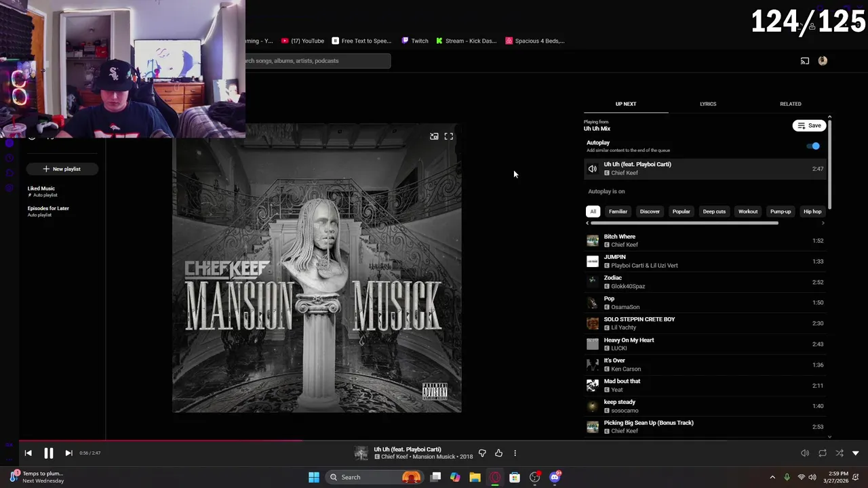Open the cast to device icon
Viewport: 868px width, 488px height.
805,61
